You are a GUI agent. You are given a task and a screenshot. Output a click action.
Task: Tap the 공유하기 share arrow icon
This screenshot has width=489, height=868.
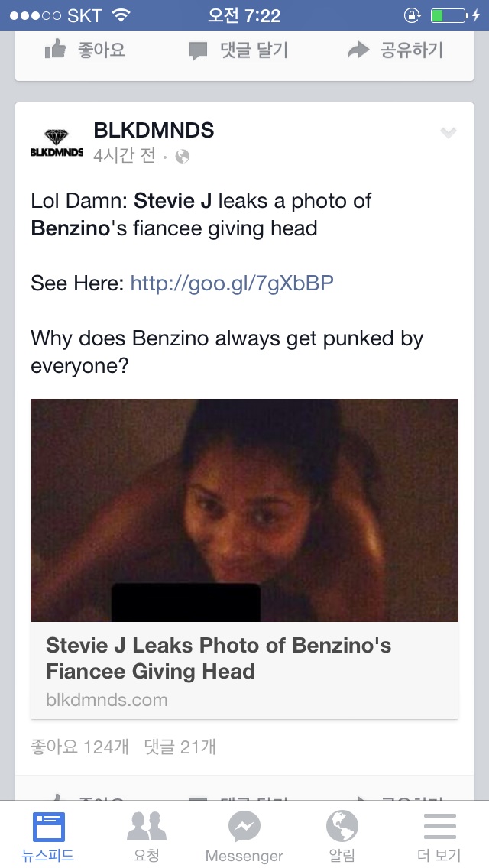point(358,51)
